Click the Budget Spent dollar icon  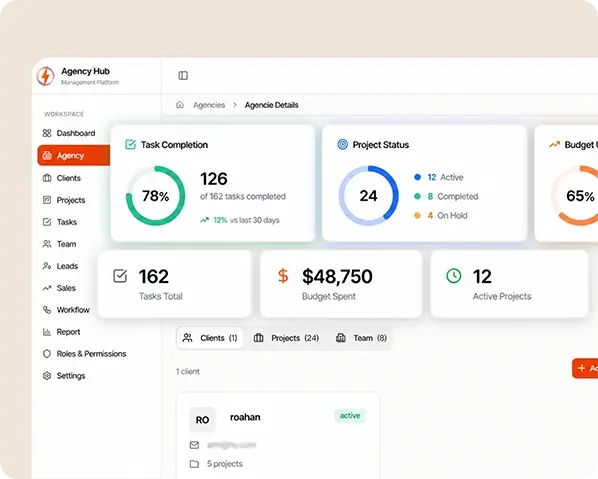tap(283, 276)
